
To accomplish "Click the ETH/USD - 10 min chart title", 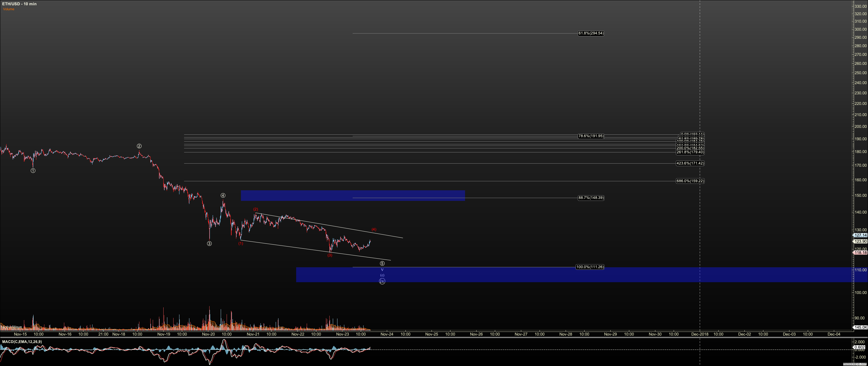I will 19,4.
